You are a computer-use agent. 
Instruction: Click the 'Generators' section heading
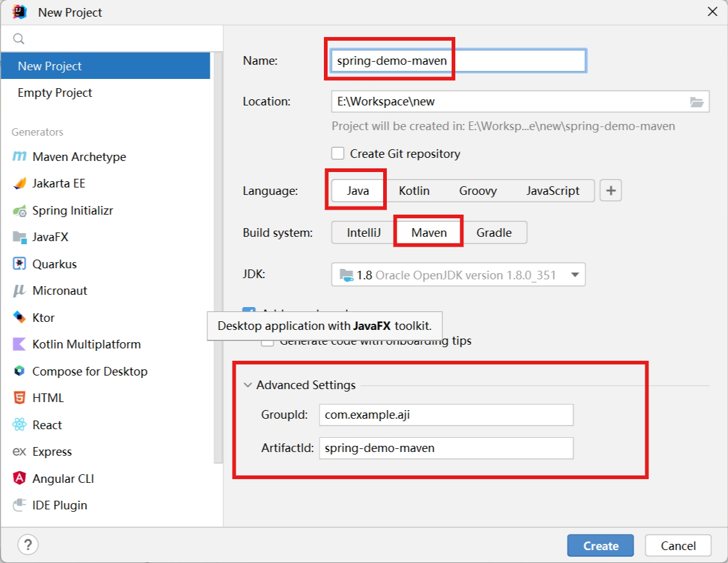(x=37, y=133)
